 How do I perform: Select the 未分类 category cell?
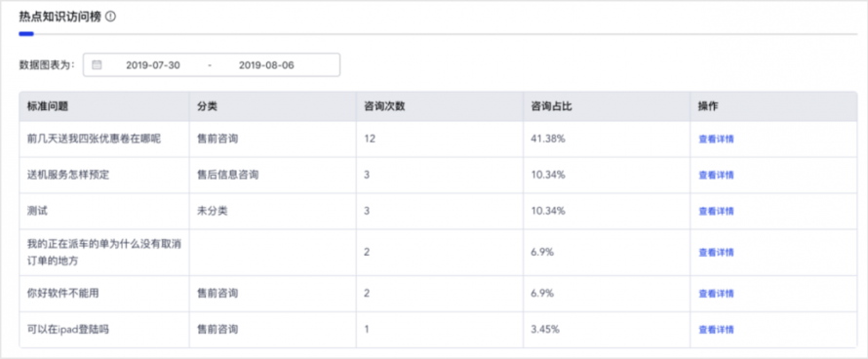pos(212,211)
